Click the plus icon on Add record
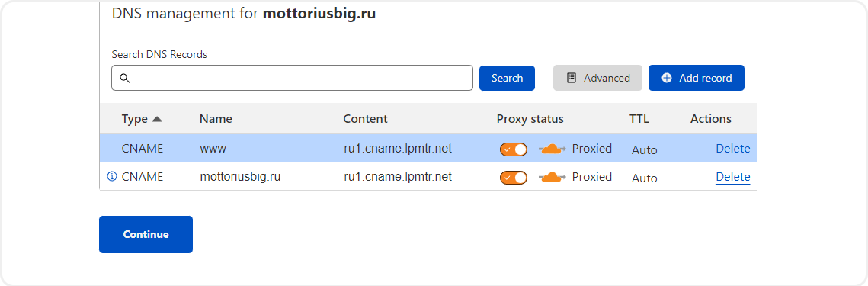This screenshot has width=868, height=286. click(667, 78)
